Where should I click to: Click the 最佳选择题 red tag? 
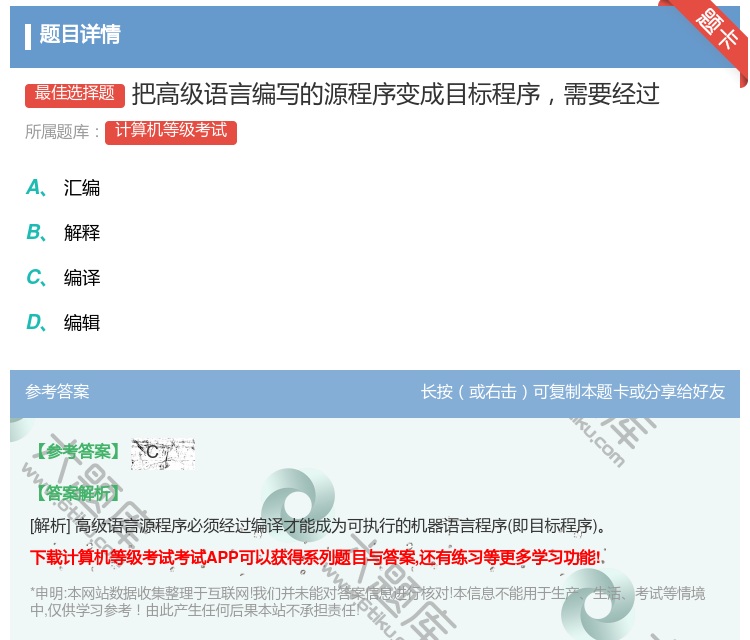point(75,94)
